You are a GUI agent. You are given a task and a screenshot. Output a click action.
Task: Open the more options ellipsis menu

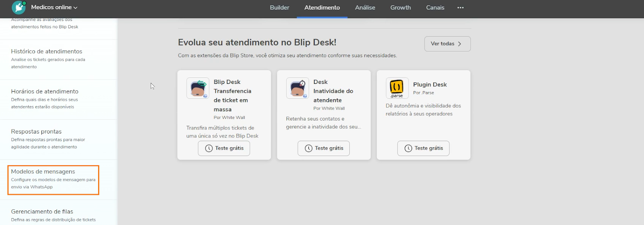pos(460,8)
